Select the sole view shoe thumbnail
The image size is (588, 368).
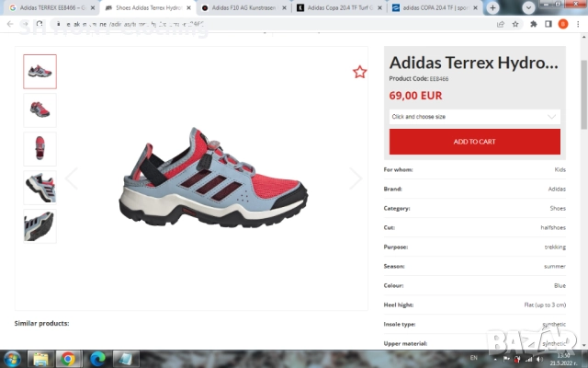(40, 226)
